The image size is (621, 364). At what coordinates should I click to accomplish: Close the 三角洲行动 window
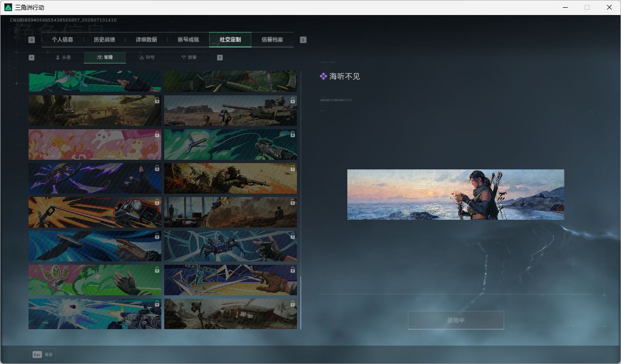(609, 7)
